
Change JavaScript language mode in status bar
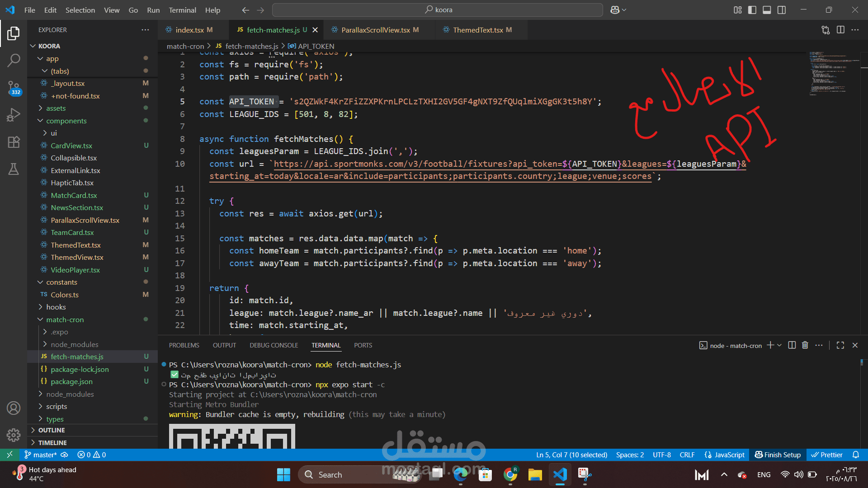coord(724,455)
